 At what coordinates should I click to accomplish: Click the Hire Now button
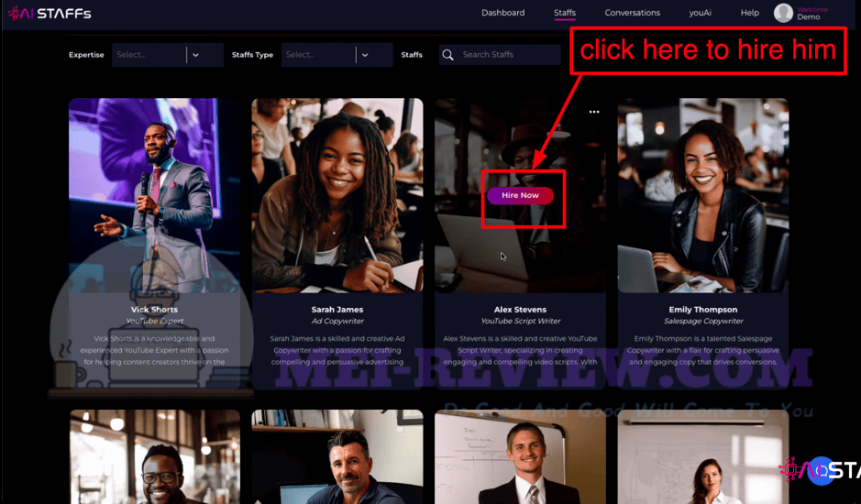[x=520, y=195]
